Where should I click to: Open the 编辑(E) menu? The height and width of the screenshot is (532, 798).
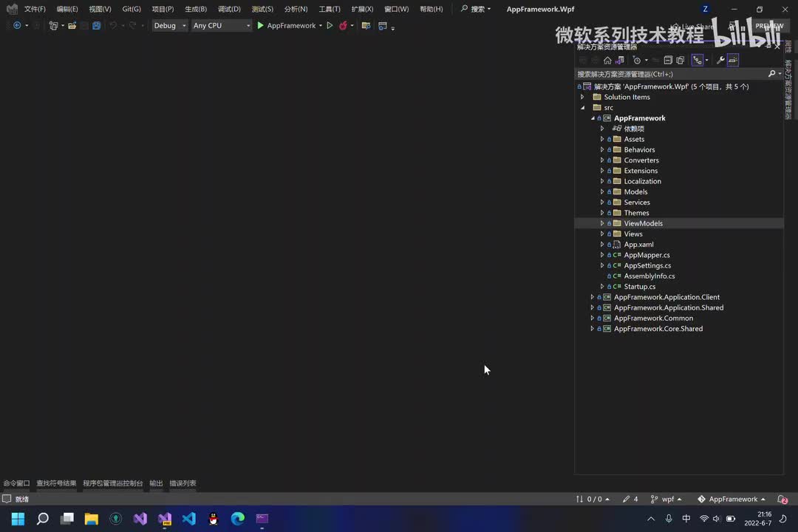67,9
